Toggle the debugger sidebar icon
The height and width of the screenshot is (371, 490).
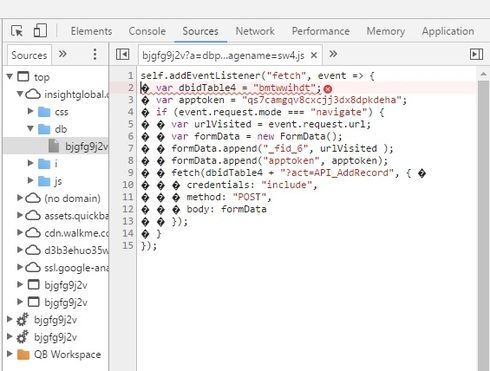click(x=476, y=54)
